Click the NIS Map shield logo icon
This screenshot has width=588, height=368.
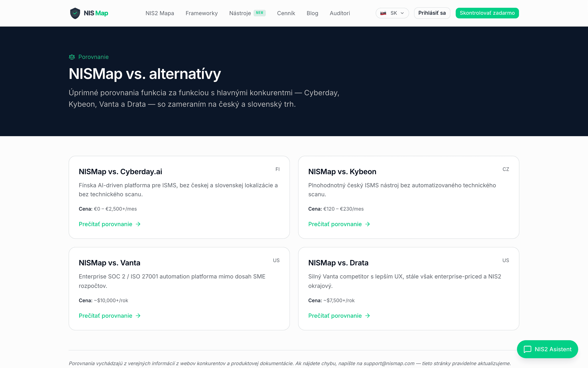[75, 13]
